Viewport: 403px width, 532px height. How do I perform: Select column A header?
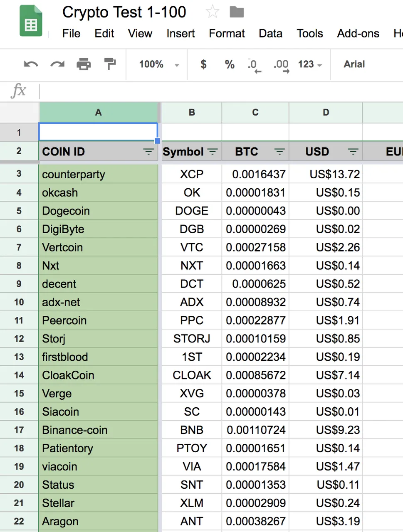tap(99, 112)
